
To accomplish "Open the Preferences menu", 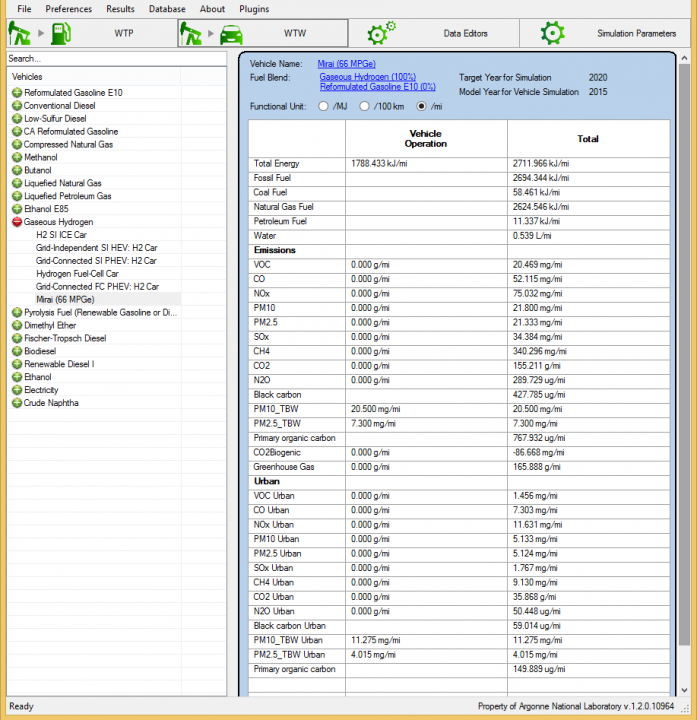I will point(68,9).
